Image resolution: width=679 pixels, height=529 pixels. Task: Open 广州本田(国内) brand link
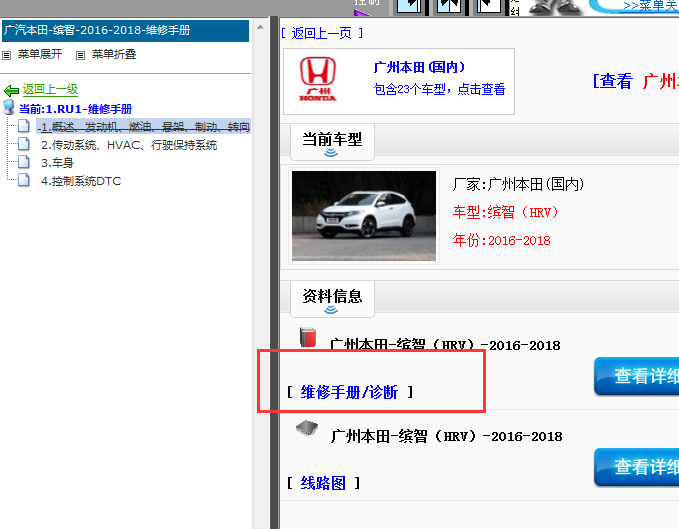[419, 68]
